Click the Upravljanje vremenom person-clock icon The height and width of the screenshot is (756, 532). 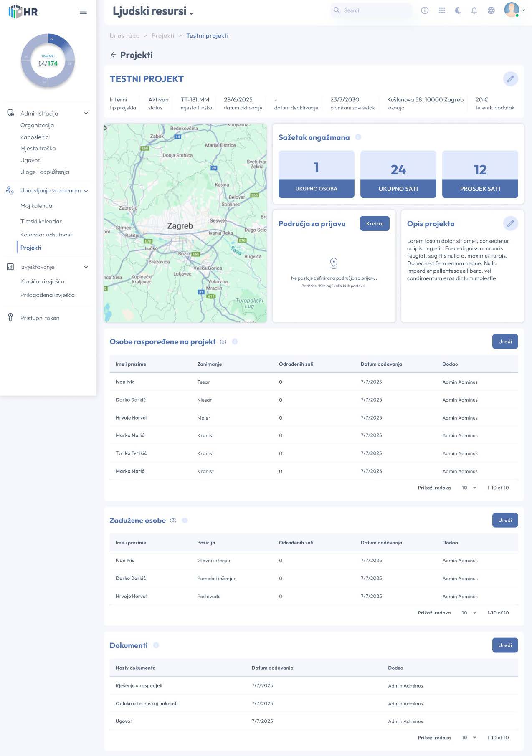[x=10, y=190]
